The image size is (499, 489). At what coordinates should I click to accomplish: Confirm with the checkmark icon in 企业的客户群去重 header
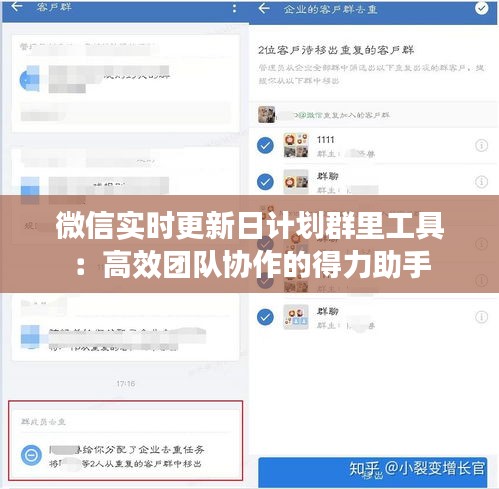coord(481,8)
